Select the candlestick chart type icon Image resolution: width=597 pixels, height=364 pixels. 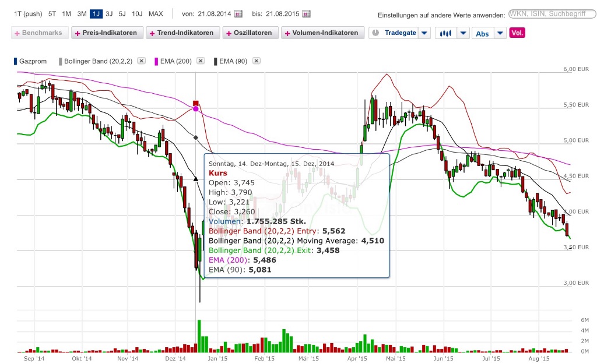[x=447, y=33]
